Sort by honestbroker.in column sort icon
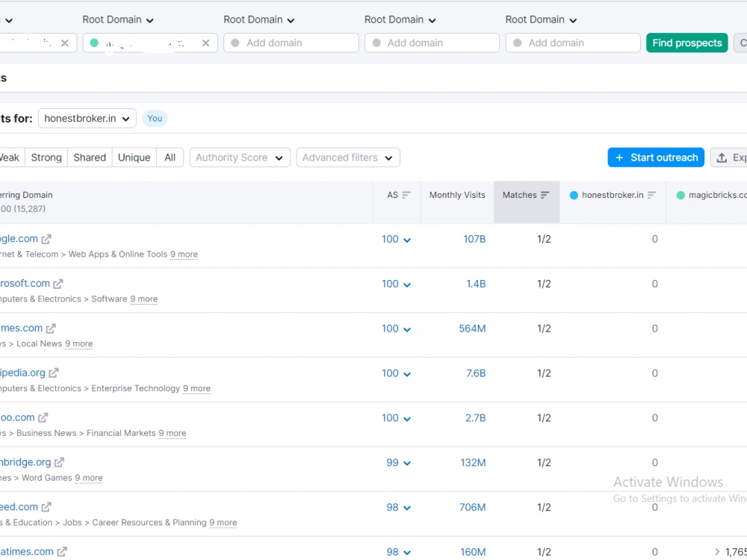747x560 pixels. point(651,195)
